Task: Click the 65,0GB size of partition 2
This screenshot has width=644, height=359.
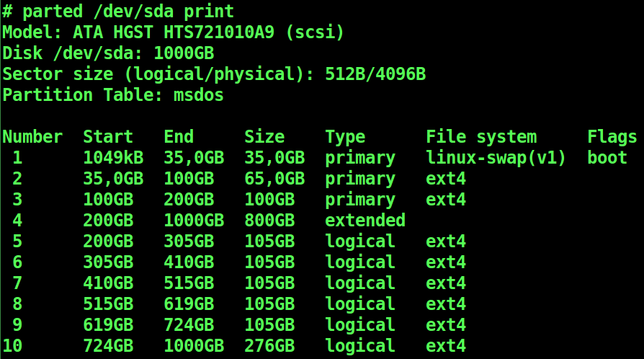Action: (274, 179)
